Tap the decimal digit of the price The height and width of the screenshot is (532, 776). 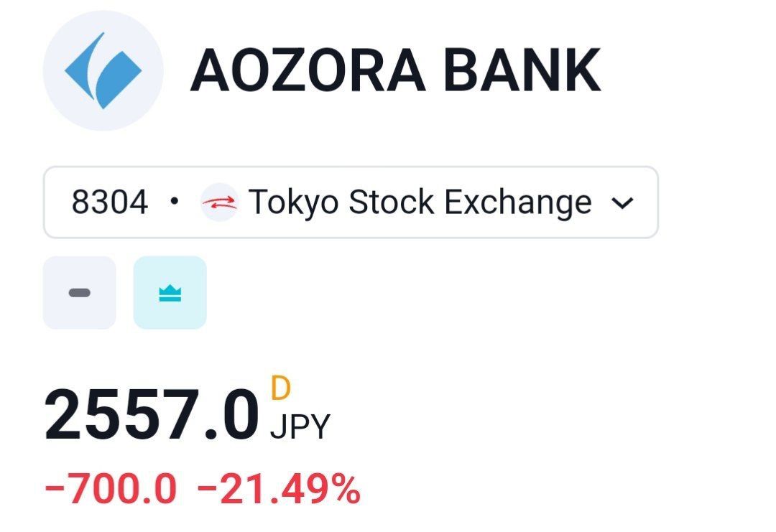236,416
